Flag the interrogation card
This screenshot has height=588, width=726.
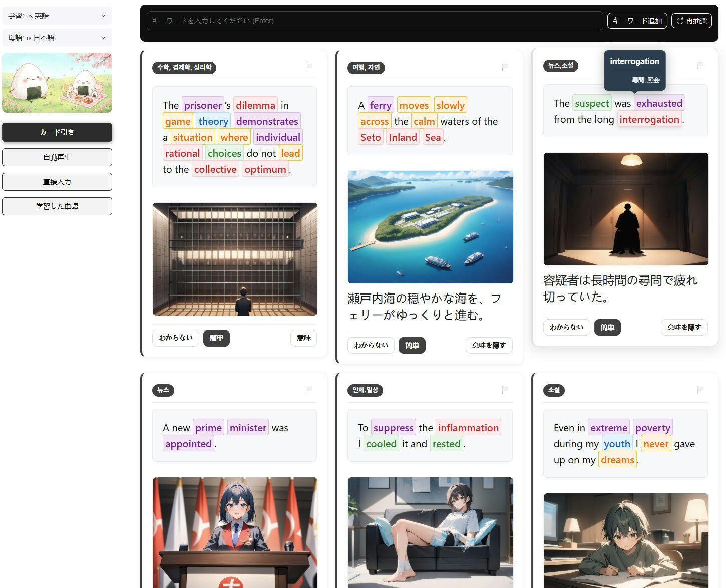click(699, 64)
